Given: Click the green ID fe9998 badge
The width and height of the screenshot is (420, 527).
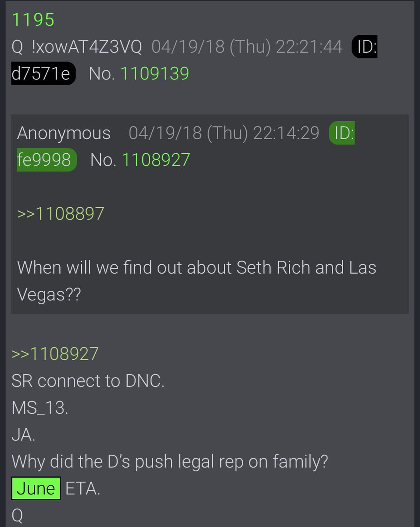Looking at the screenshot, I should click(x=186, y=147).
